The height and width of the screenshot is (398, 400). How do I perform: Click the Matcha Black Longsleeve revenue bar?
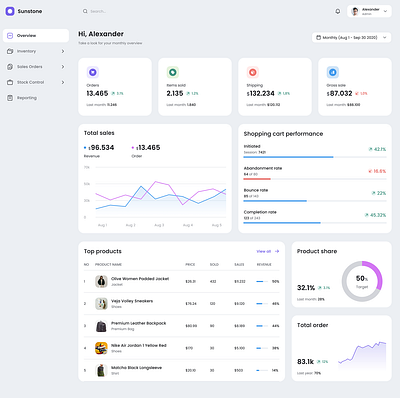pos(262,370)
